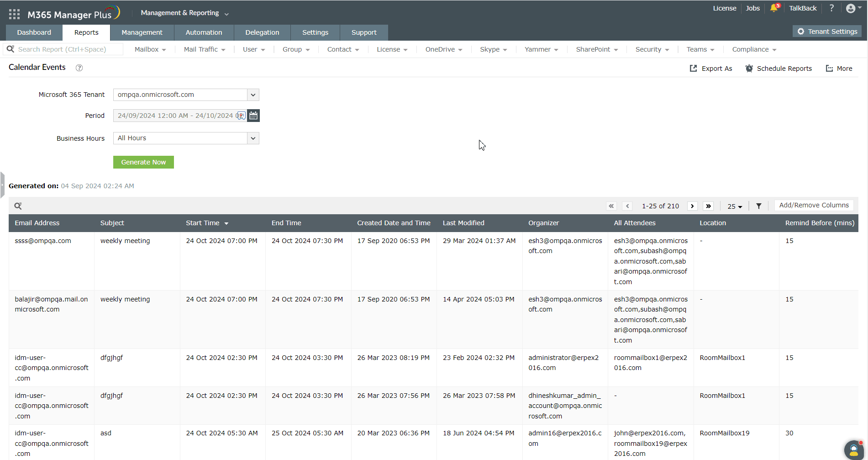
Task: Go to the previous results page
Action: point(627,206)
